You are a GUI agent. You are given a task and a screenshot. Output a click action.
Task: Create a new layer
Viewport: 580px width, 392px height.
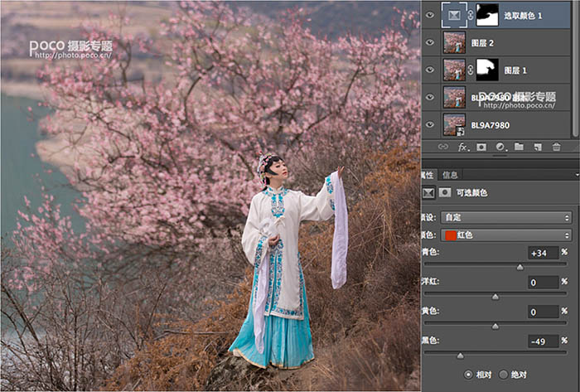[x=538, y=148]
